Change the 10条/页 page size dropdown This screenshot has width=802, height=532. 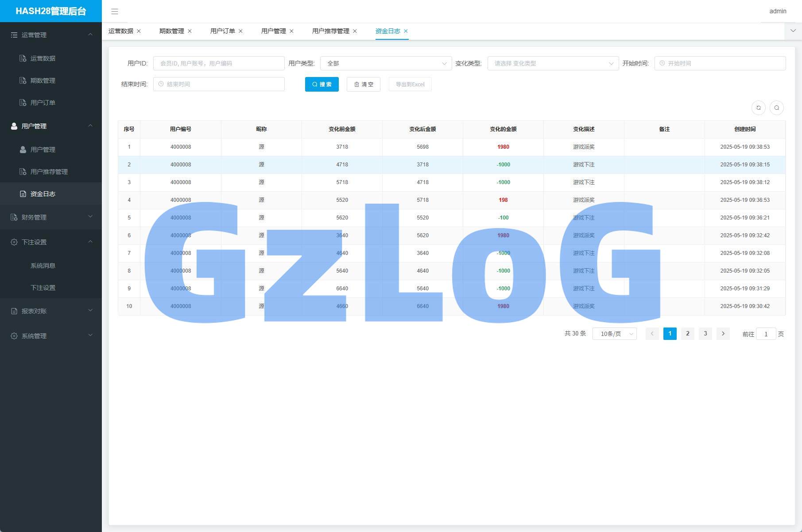pos(614,334)
